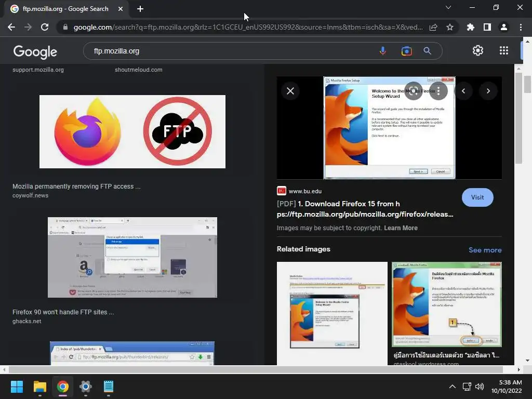Open the Learn More copyright link

tap(401, 228)
